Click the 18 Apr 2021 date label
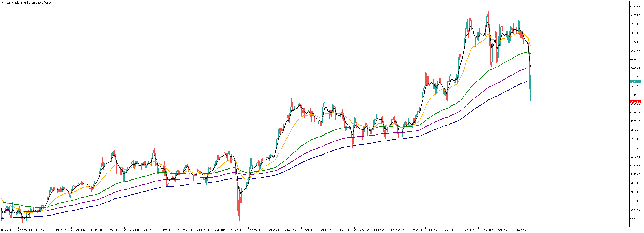 pos(309,230)
